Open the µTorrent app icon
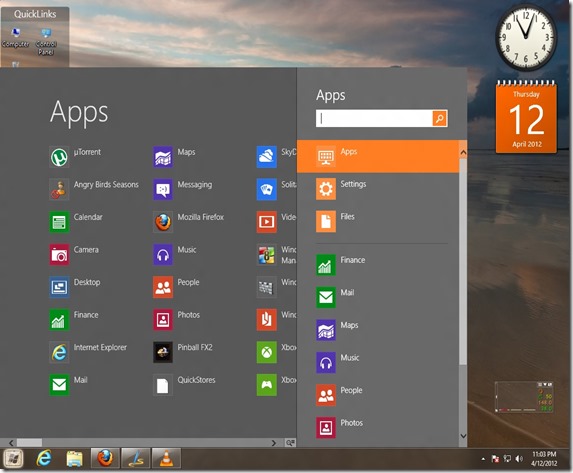The height and width of the screenshot is (473, 573). point(59,157)
